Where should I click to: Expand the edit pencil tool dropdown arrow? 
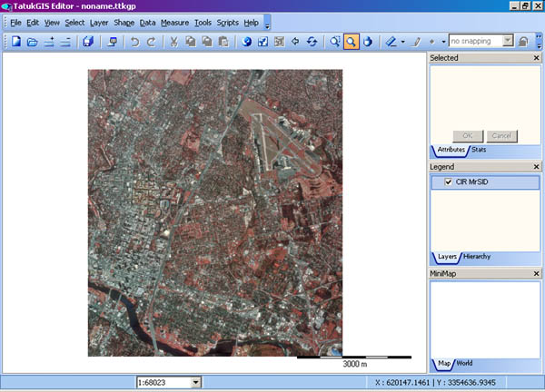click(x=402, y=42)
